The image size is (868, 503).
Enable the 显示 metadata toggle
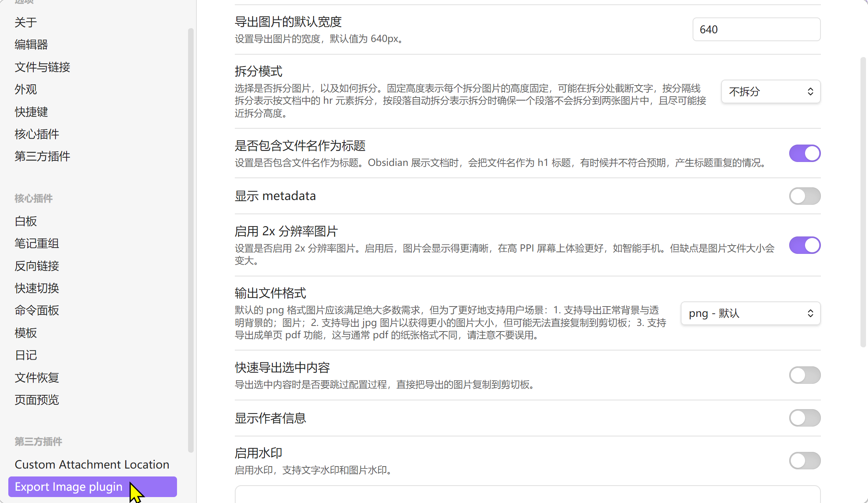[x=805, y=196]
